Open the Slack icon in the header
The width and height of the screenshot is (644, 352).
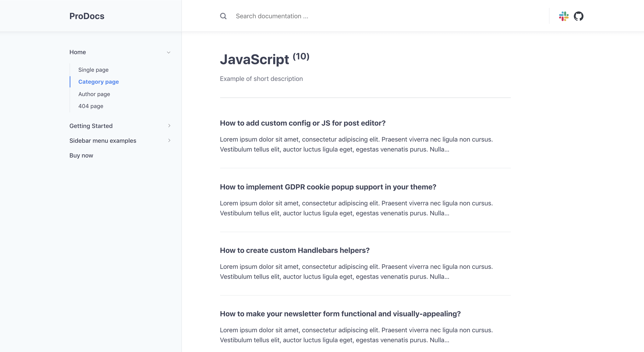point(563,16)
